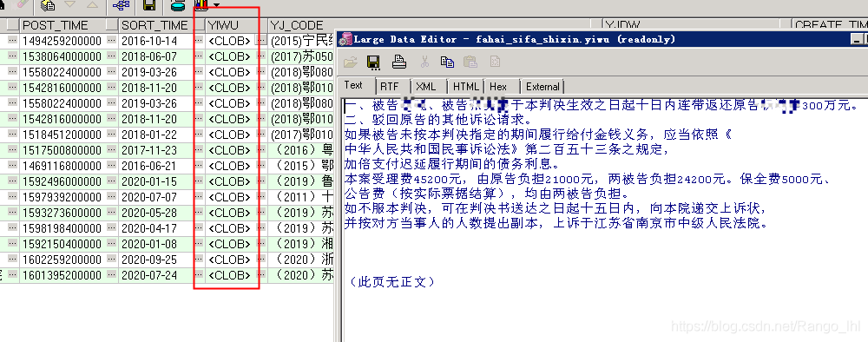Select cell with POST_TIME 1592496000000

point(63,181)
